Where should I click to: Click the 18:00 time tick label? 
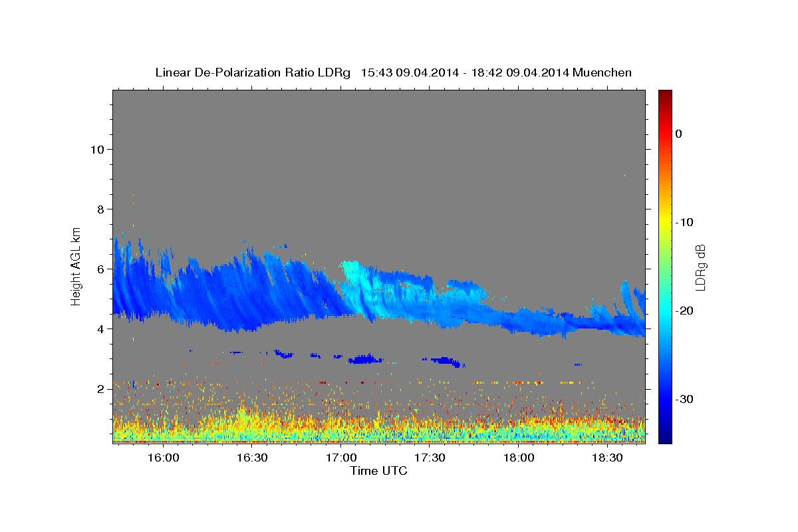coord(519,458)
